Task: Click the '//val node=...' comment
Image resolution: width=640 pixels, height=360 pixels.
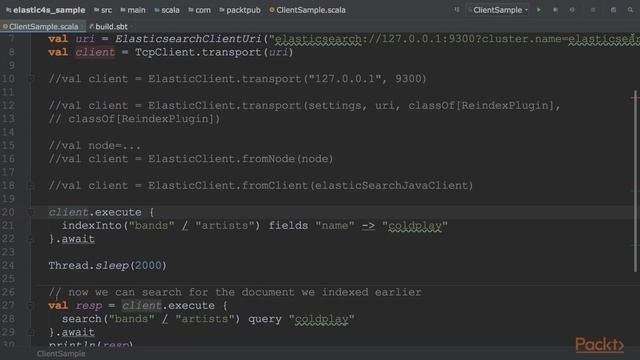Action: coord(95,146)
